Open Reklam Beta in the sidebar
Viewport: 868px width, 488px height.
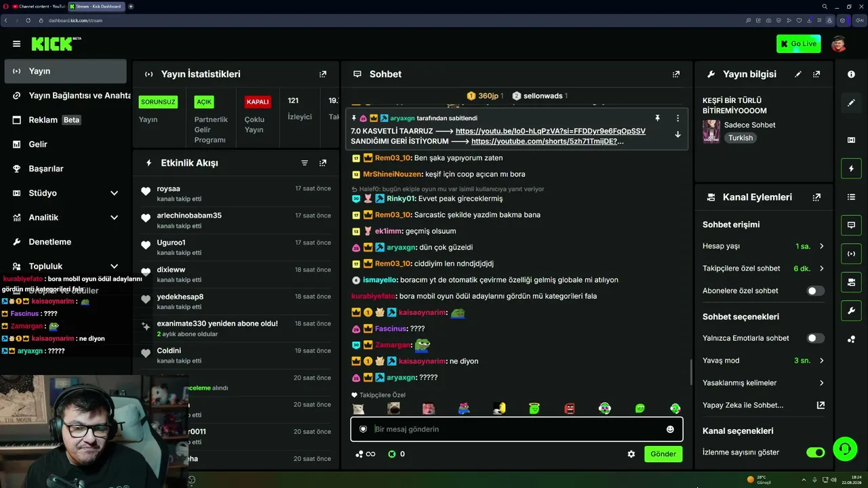[66, 120]
